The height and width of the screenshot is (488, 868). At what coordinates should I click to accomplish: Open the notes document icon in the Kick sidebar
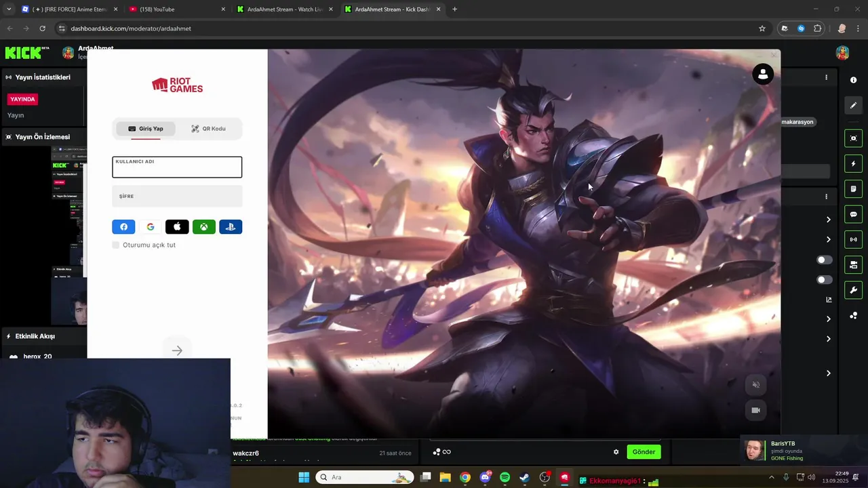(x=853, y=188)
